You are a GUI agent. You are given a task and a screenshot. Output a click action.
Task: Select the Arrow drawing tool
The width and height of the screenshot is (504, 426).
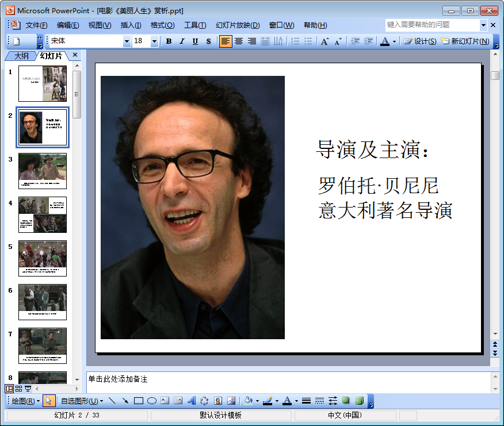click(x=125, y=401)
